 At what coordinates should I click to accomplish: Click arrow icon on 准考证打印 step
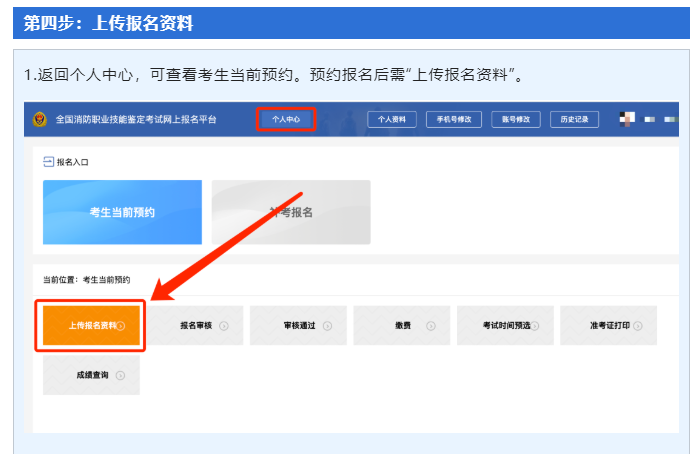[637, 326]
